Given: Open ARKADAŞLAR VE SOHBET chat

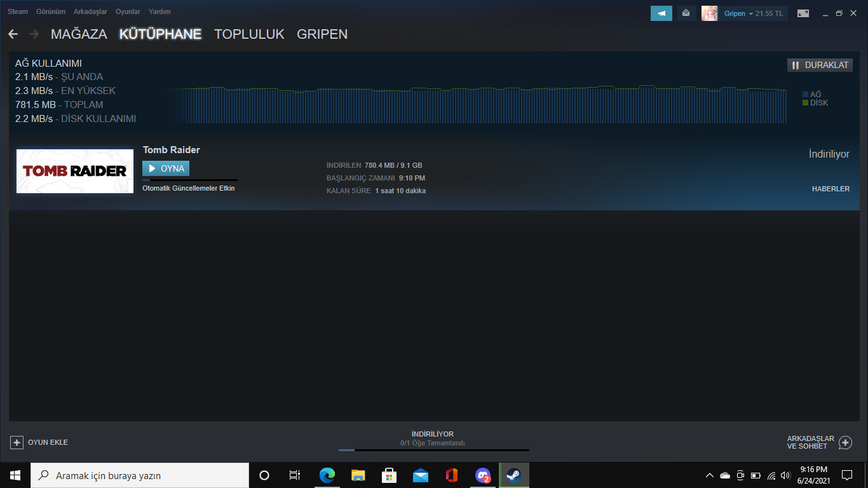Looking at the screenshot, I should point(820,442).
